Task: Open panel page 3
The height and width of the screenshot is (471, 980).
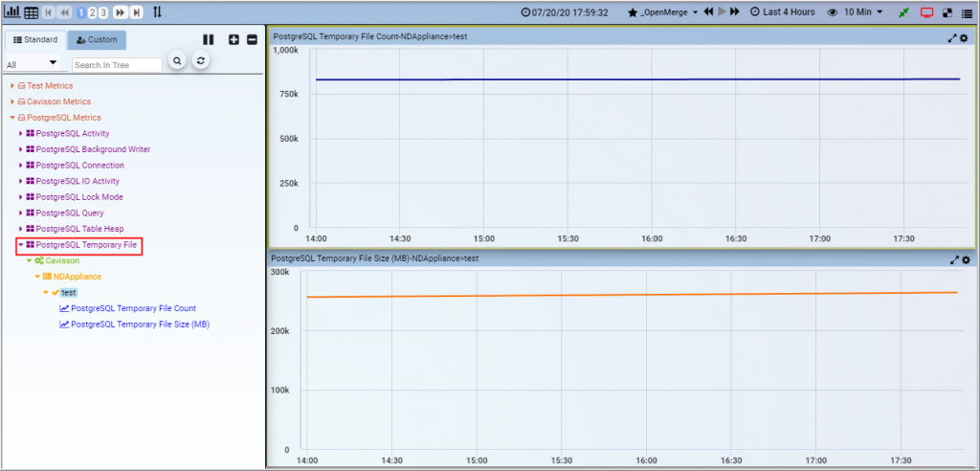Action: 103,12
